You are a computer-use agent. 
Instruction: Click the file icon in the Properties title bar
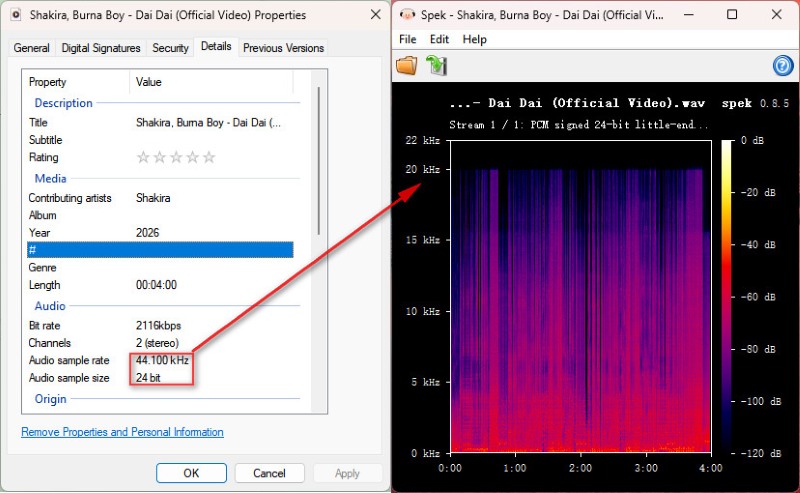tap(16, 15)
